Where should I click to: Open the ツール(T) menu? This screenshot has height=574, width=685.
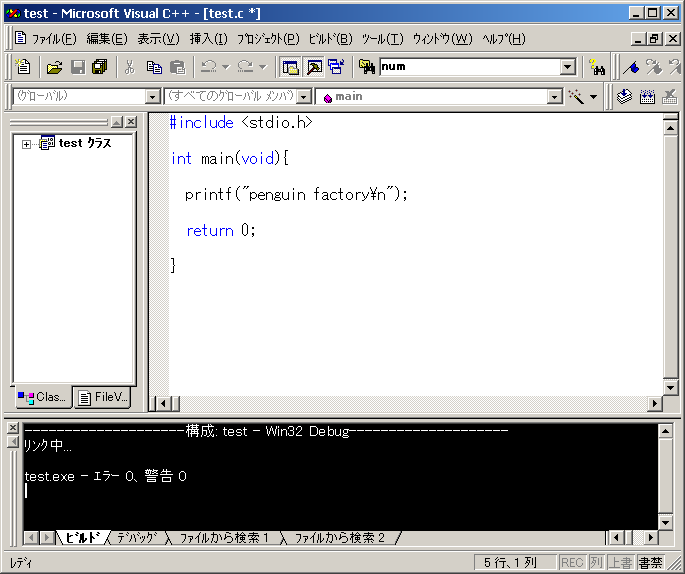(x=382, y=39)
